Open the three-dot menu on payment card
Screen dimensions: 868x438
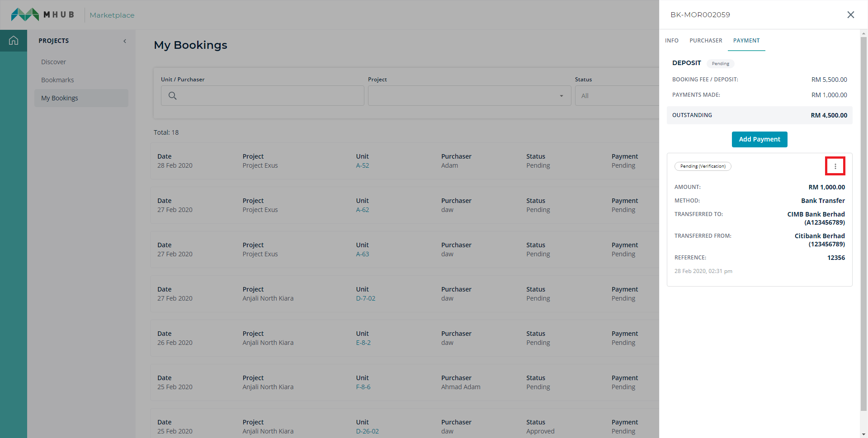click(835, 166)
